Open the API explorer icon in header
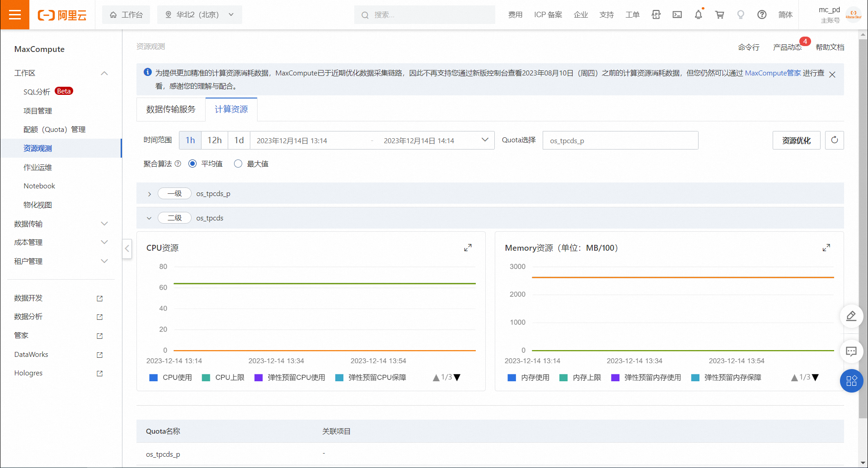Screen dimensions: 868x468 click(x=656, y=15)
